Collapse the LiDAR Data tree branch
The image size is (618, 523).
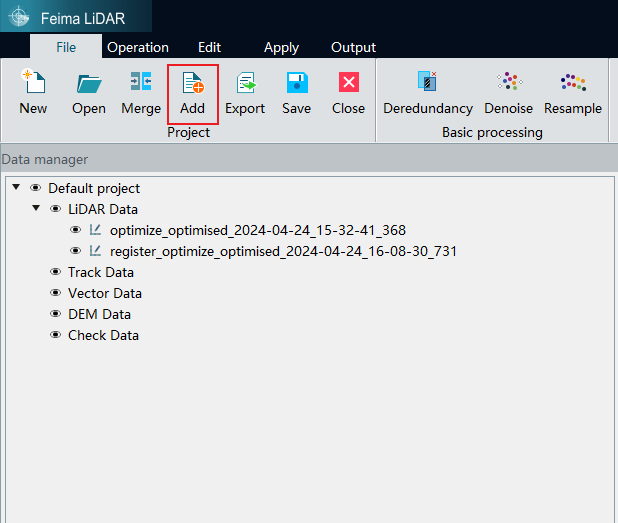[x=36, y=209]
